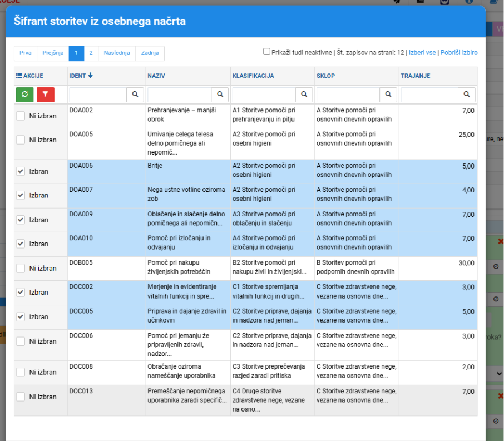Select page 2 in pagination
The height and width of the screenshot is (441, 504).
[x=91, y=53]
